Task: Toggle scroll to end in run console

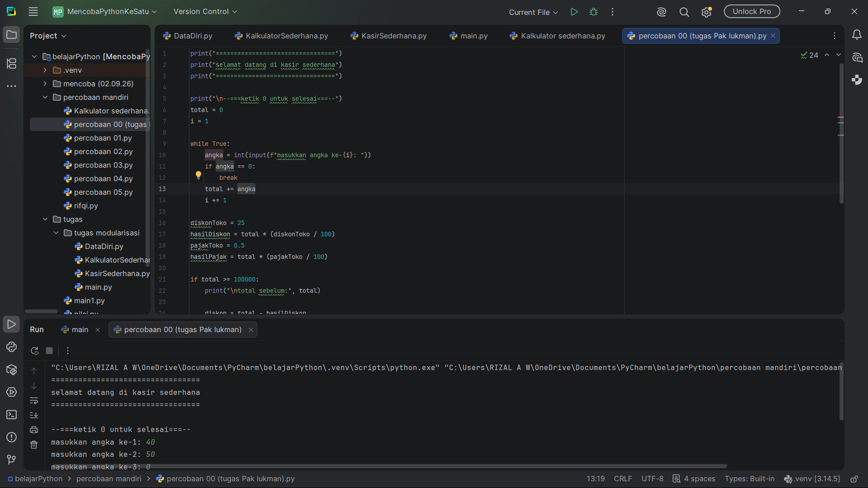Action: pos(34,415)
